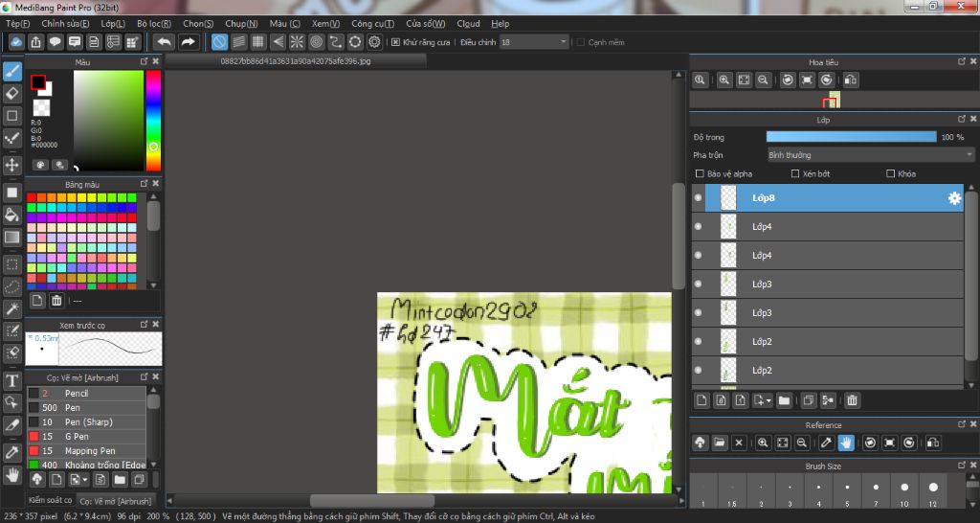Select the Gradient tool
The height and width of the screenshot is (523, 980).
click(11, 238)
